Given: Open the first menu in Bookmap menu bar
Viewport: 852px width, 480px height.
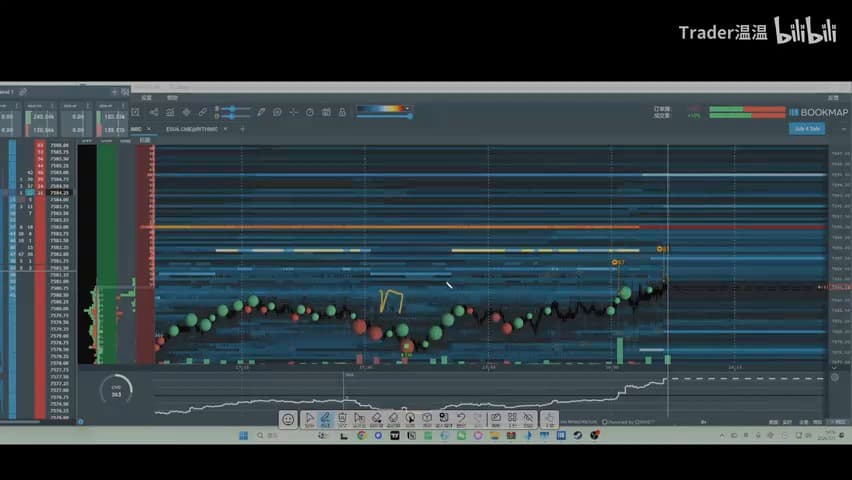Looking at the screenshot, I should pyautogui.click(x=147, y=98).
